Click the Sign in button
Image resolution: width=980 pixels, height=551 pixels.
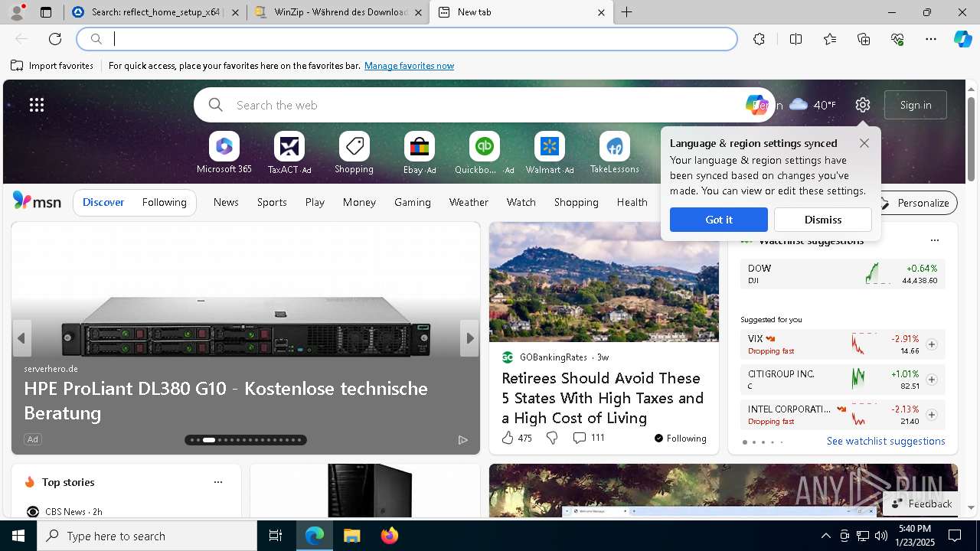pos(916,105)
